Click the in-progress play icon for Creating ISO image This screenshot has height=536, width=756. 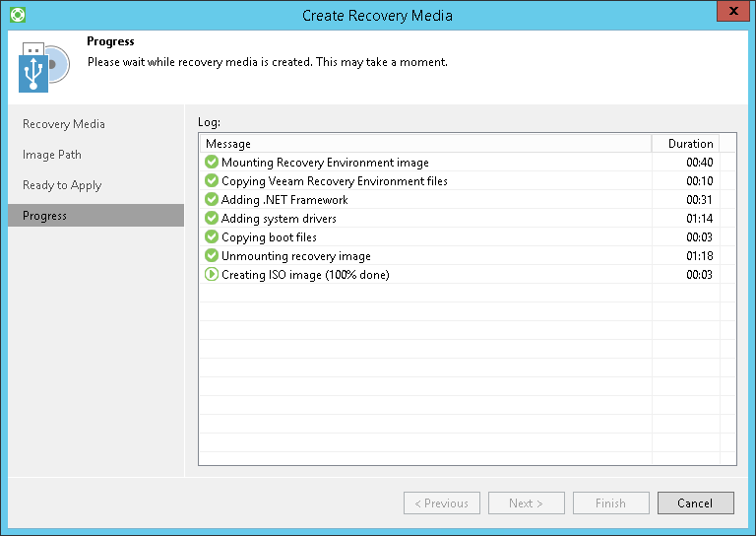[211, 275]
